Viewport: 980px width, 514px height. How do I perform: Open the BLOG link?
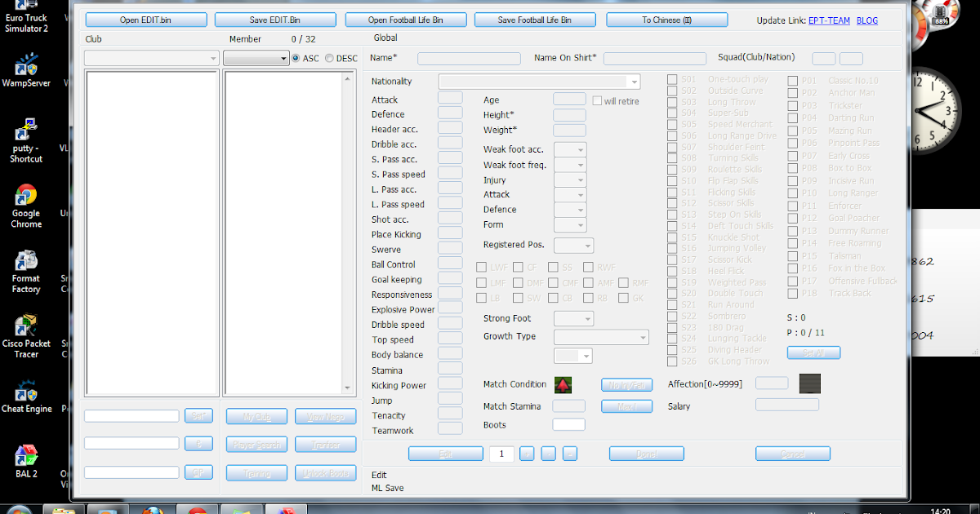click(867, 20)
